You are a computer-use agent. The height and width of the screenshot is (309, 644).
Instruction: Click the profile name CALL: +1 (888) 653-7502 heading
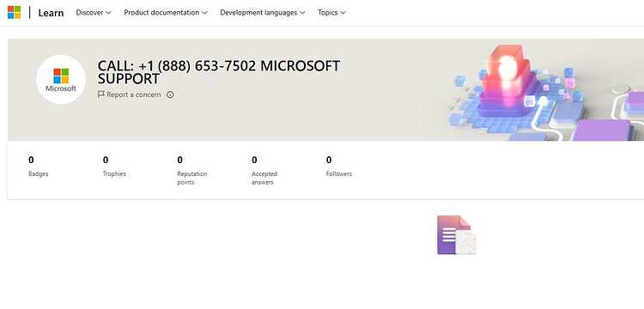tap(218, 72)
